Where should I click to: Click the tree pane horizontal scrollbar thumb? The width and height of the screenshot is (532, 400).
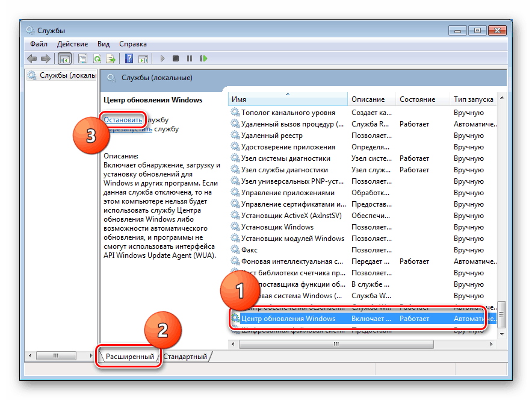(56, 356)
